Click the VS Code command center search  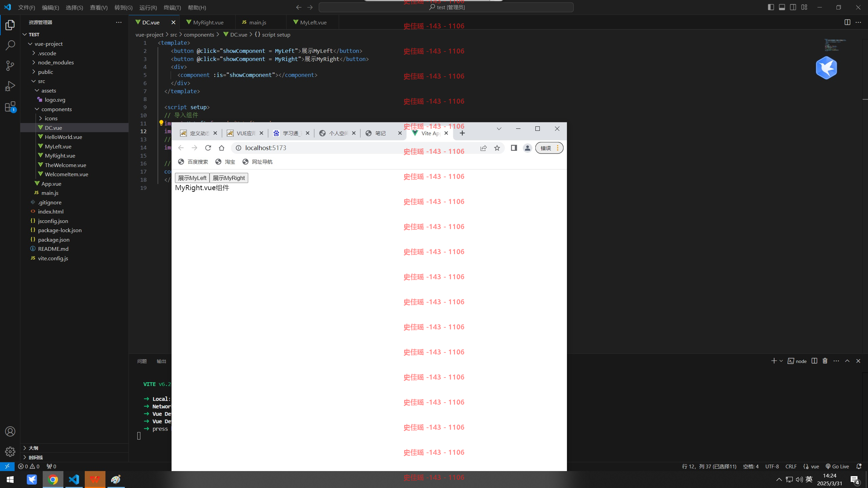click(x=446, y=7)
